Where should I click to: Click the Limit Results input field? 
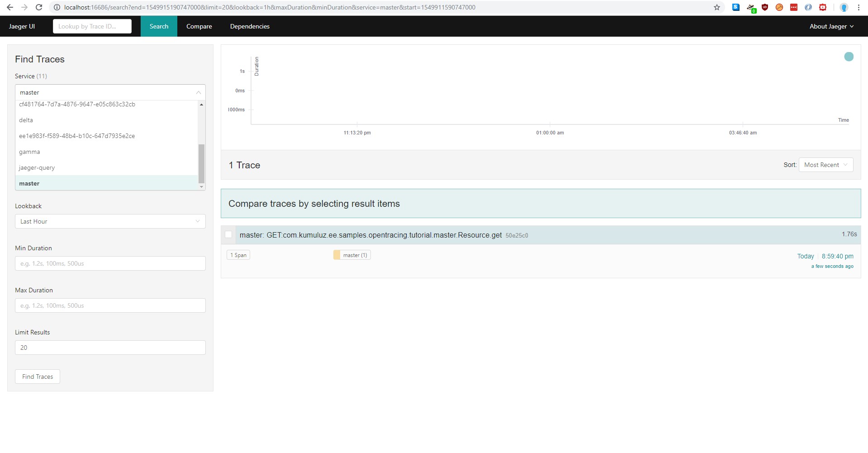click(109, 348)
